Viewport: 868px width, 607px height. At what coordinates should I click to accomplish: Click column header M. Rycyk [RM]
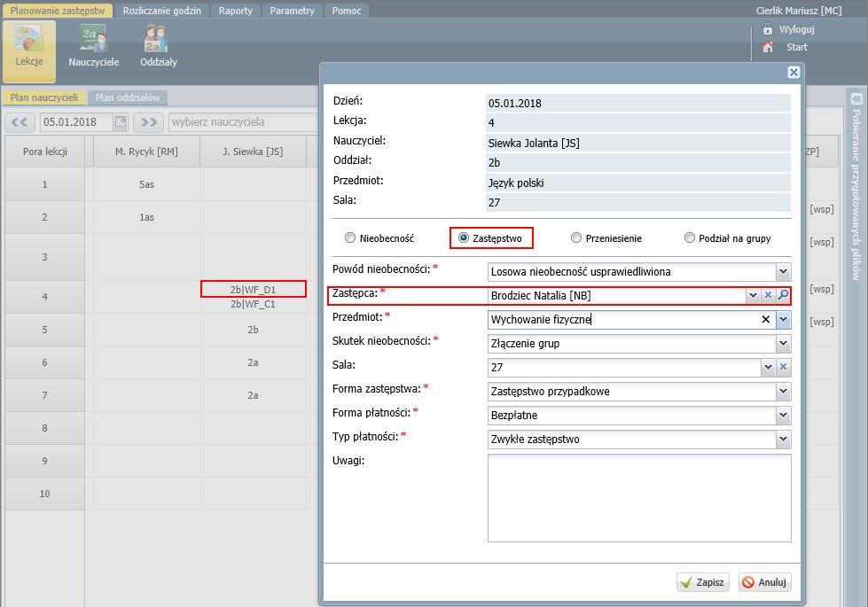(x=146, y=151)
